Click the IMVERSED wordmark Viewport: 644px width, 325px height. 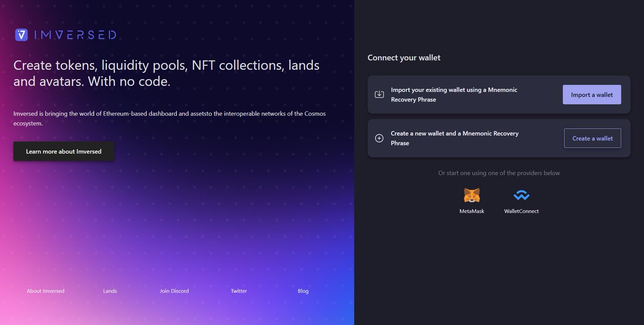75,35
